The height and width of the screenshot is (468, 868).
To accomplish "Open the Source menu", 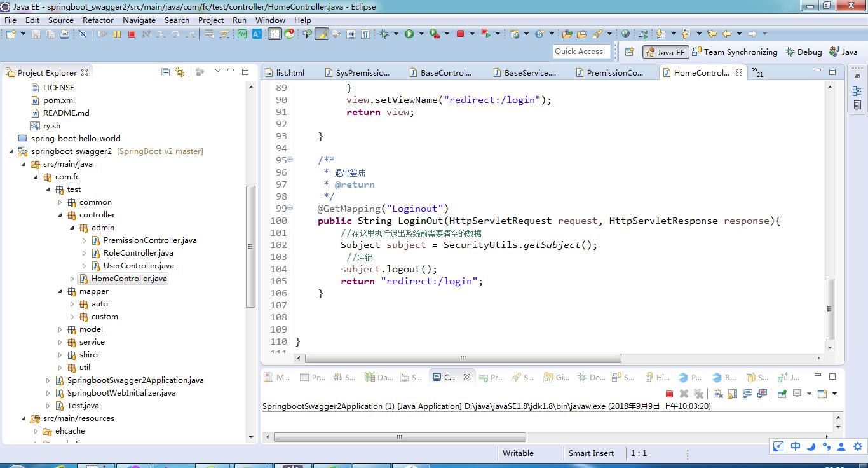I will (61, 20).
